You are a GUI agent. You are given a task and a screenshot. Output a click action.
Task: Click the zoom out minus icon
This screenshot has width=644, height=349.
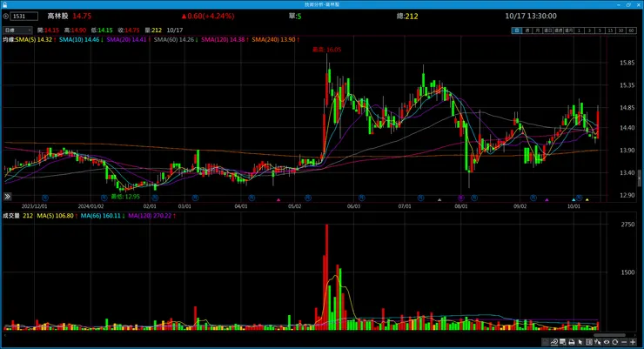[x=624, y=342]
